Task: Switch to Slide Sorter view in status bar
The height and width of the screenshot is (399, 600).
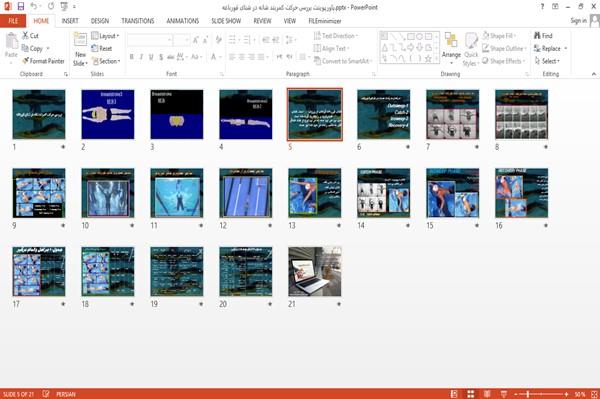Action: tap(471, 394)
